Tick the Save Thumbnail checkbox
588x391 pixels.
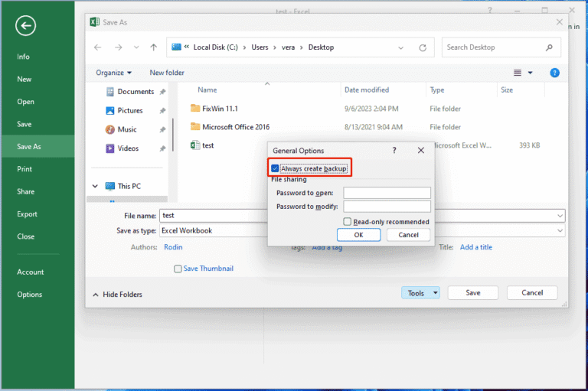pos(178,269)
